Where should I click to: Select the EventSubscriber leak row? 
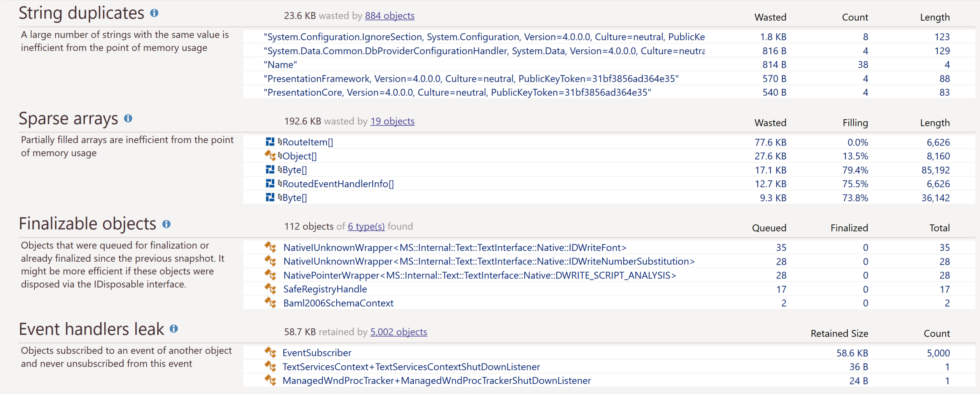tap(609, 353)
